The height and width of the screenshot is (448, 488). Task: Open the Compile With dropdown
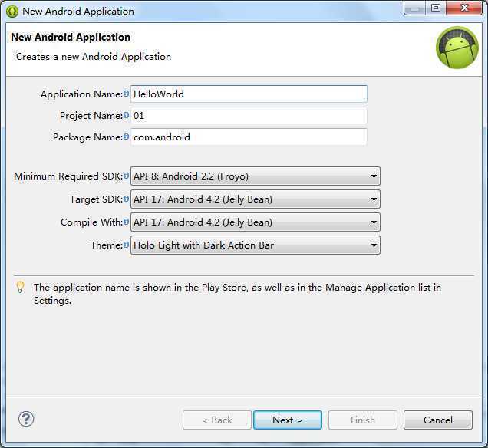(x=256, y=222)
